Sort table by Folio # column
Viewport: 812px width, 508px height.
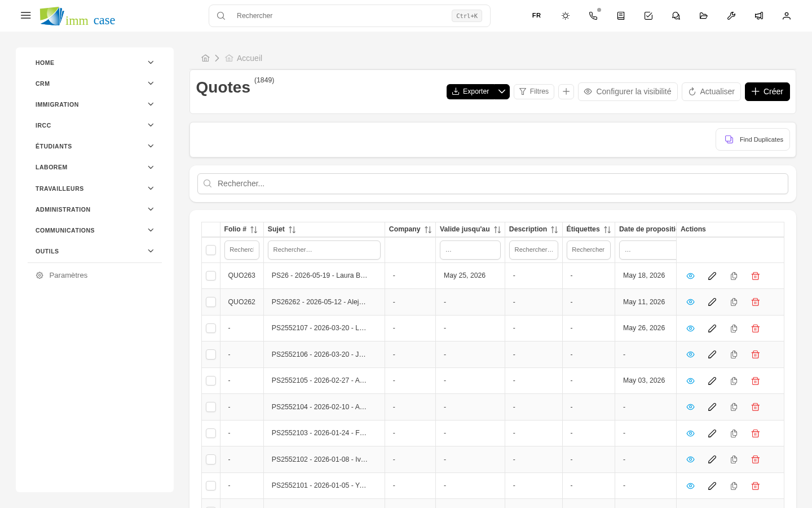(x=254, y=230)
